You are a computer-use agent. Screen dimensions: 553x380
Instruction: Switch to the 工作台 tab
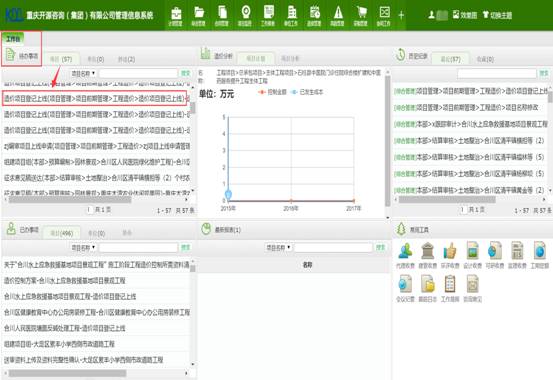[13, 39]
